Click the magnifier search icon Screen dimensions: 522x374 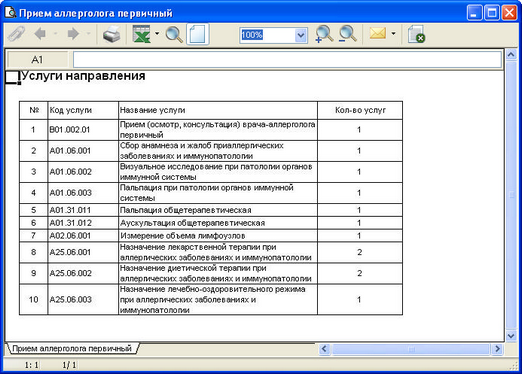coord(174,34)
